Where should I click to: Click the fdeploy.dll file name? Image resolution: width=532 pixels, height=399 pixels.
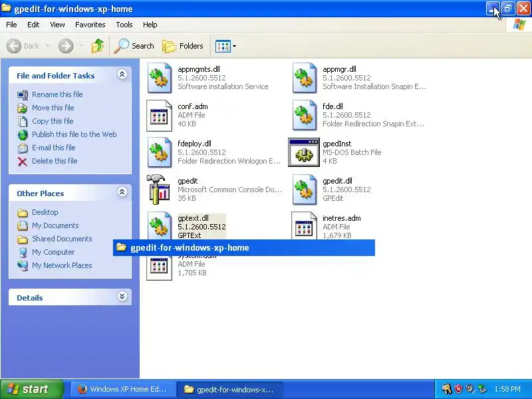click(194, 144)
